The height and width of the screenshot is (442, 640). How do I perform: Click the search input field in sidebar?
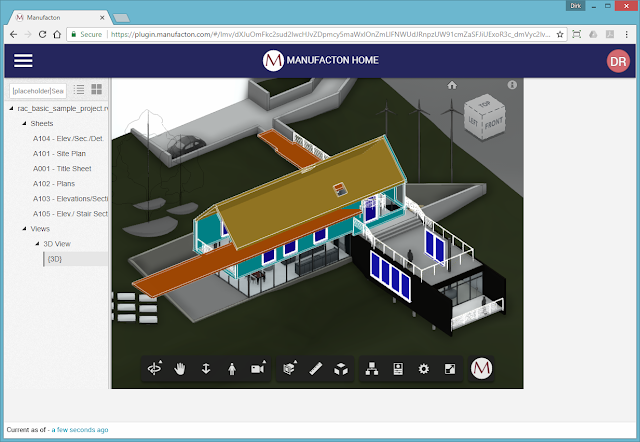point(38,91)
